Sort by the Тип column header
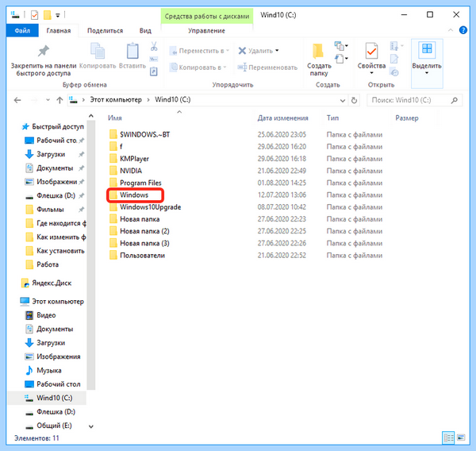 coord(332,118)
